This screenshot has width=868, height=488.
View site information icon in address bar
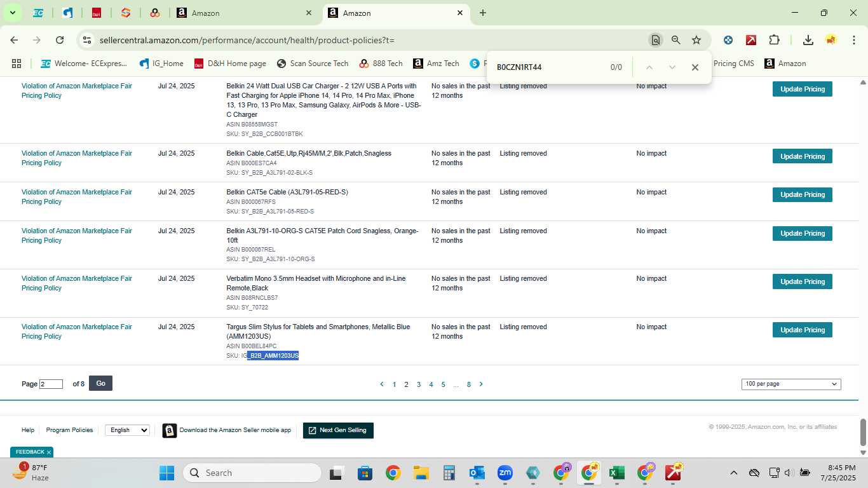pos(88,40)
